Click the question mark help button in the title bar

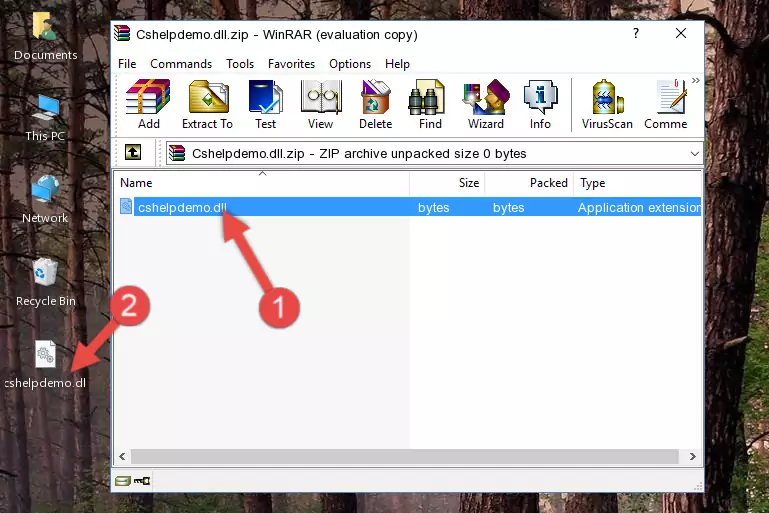(636, 33)
